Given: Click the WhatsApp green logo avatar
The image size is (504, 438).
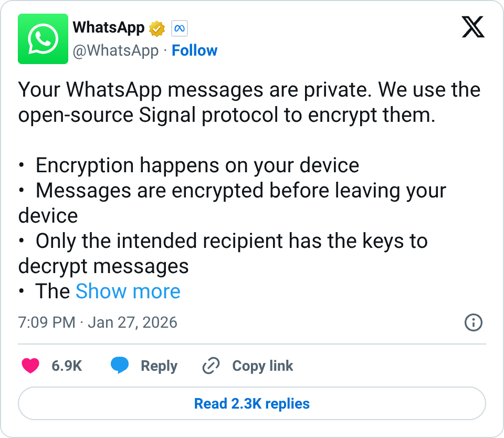Looking at the screenshot, I should (x=43, y=39).
